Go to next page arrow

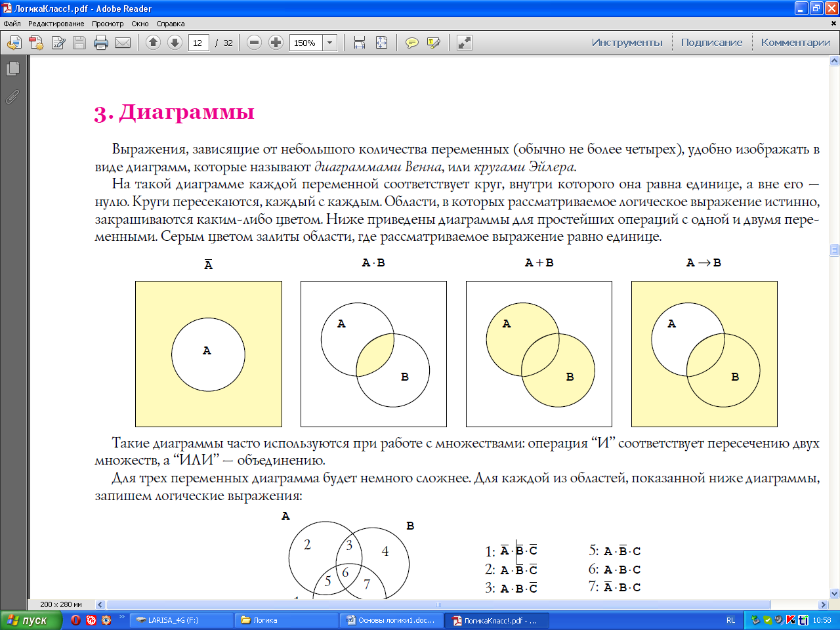click(175, 43)
